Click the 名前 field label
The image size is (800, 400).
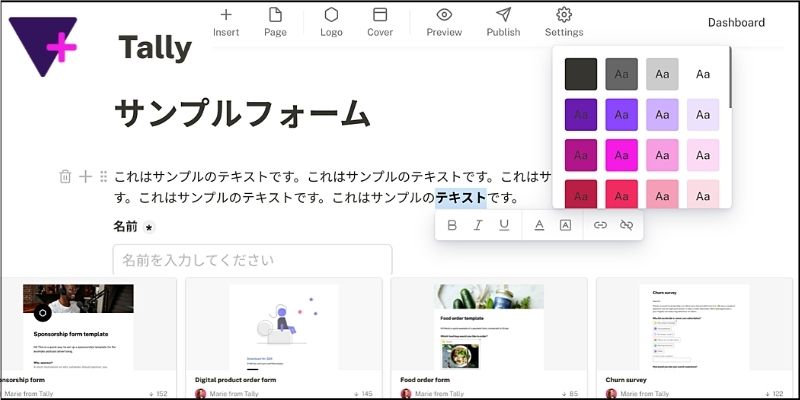click(x=125, y=227)
